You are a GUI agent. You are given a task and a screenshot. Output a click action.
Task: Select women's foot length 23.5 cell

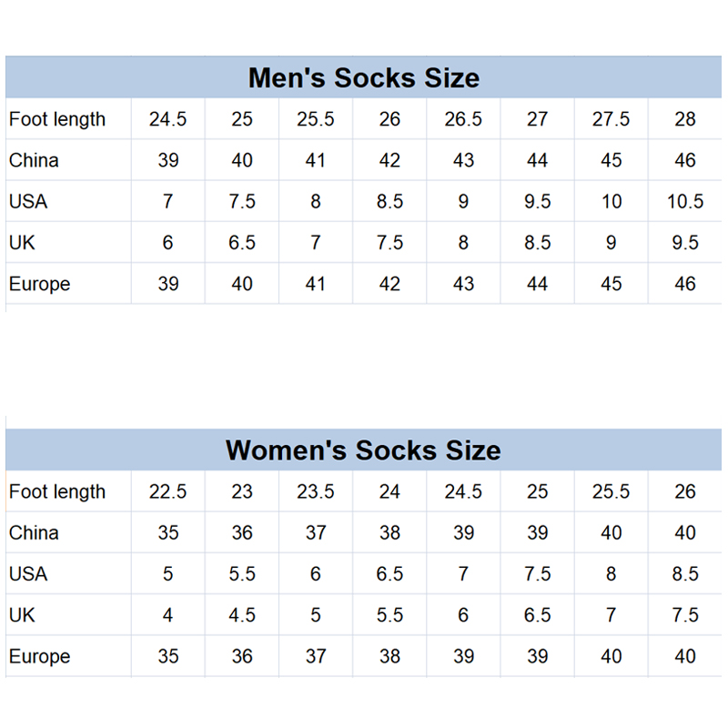click(x=316, y=491)
